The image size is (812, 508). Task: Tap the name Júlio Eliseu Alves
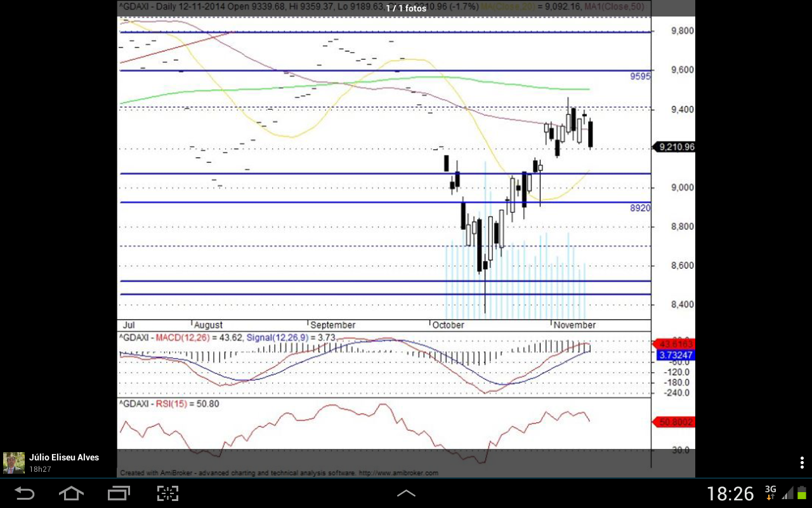(x=64, y=457)
